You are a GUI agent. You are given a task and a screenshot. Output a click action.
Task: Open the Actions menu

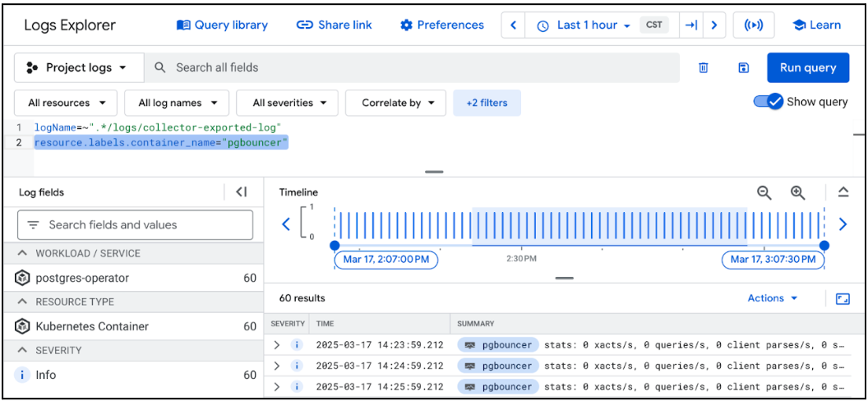pyautogui.click(x=772, y=298)
